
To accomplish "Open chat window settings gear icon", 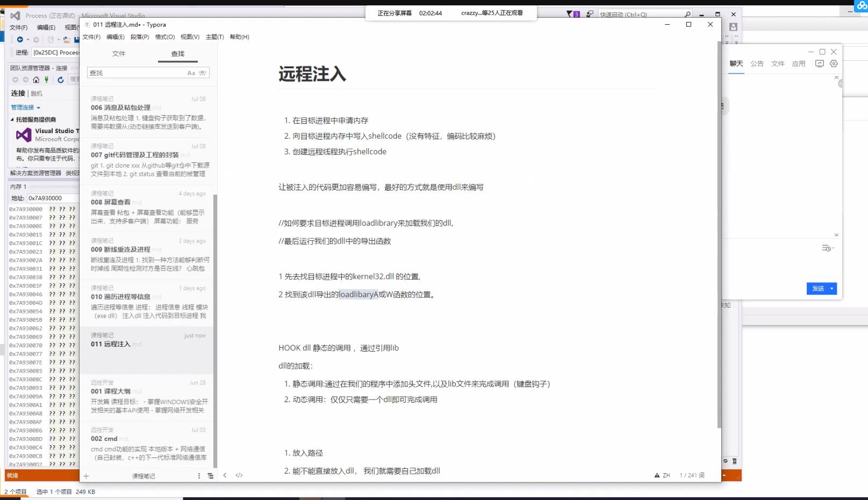I will [834, 63].
